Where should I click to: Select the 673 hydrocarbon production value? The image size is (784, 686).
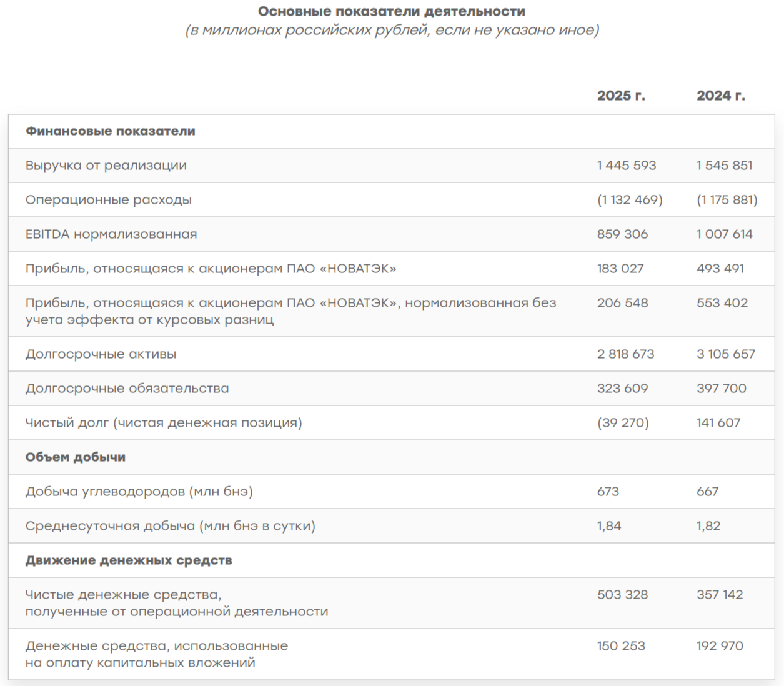(608, 492)
